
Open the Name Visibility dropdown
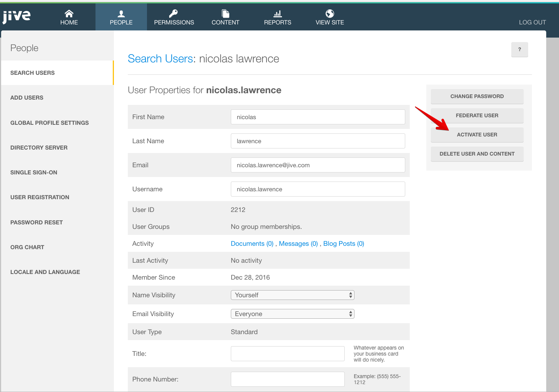(x=292, y=295)
